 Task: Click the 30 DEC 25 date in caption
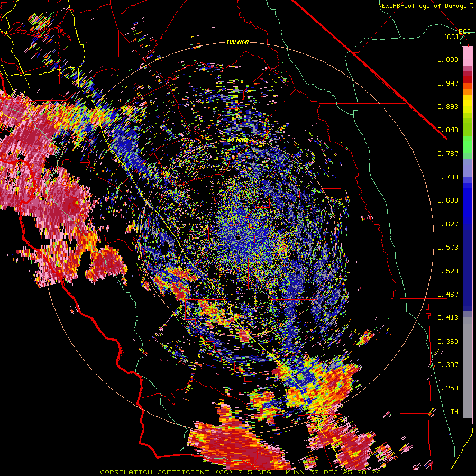tap(332, 472)
